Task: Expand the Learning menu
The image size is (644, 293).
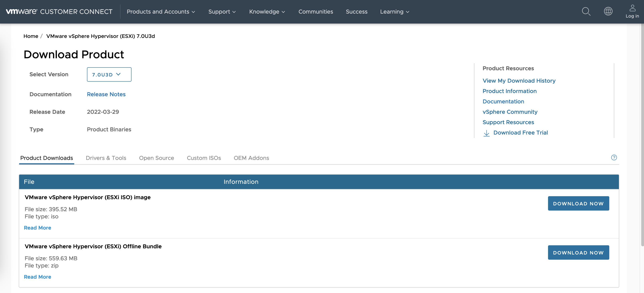Action: [394, 12]
